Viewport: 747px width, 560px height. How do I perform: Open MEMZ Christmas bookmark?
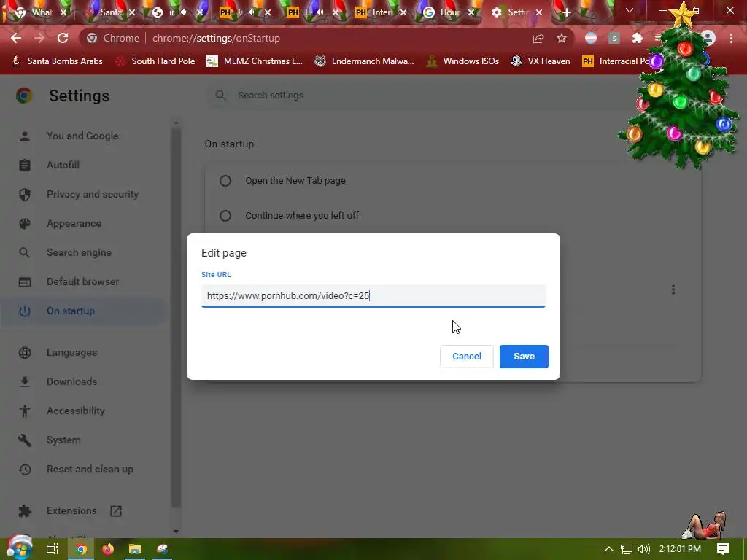coord(255,61)
